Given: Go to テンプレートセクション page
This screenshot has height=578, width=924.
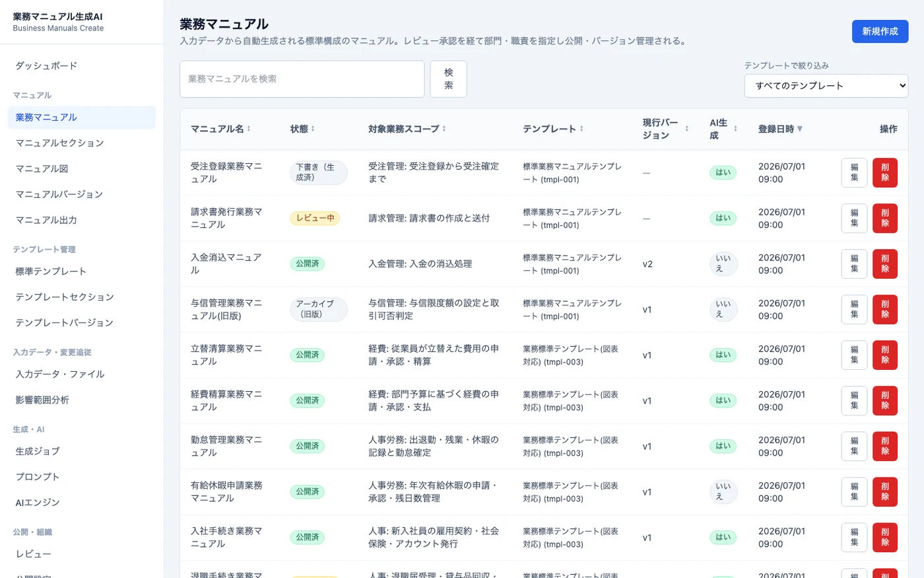Looking at the screenshot, I should pyautogui.click(x=82, y=297).
